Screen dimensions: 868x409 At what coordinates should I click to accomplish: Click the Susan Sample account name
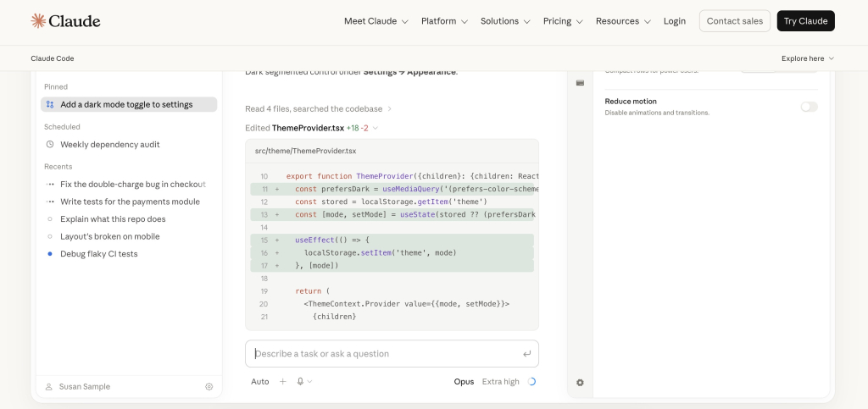(85, 387)
